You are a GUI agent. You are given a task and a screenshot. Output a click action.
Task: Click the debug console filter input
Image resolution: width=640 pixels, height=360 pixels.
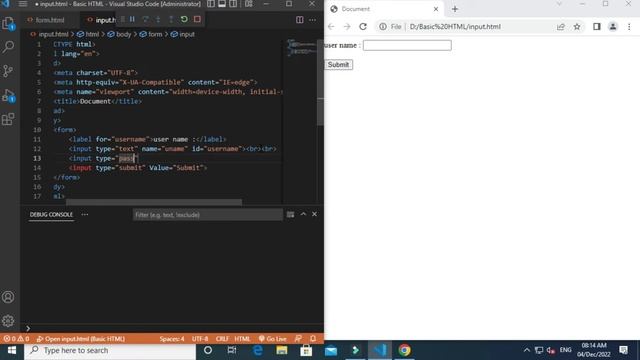point(207,215)
